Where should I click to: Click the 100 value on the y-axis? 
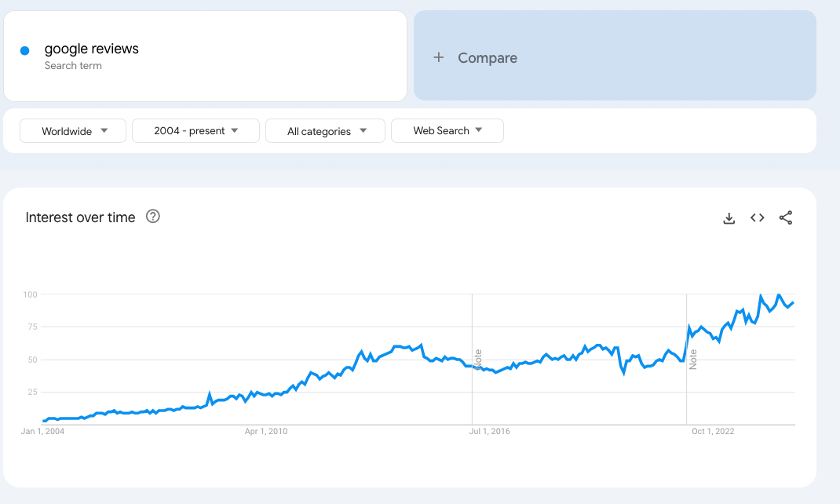[x=31, y=294]
